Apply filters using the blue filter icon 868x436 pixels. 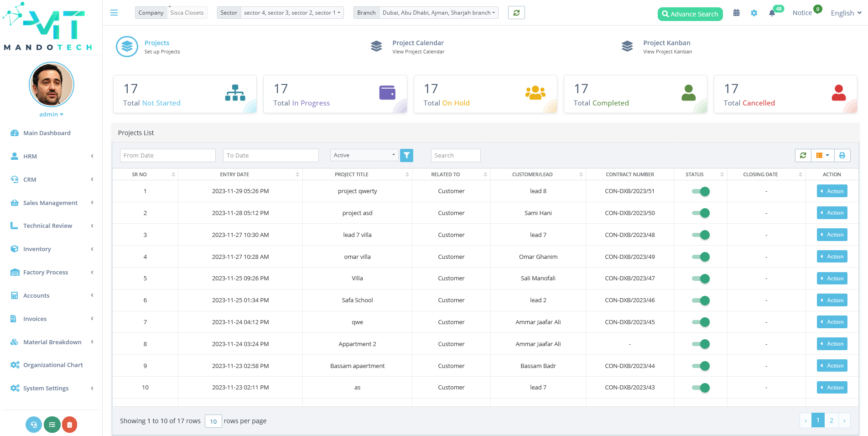click(406, 155)
